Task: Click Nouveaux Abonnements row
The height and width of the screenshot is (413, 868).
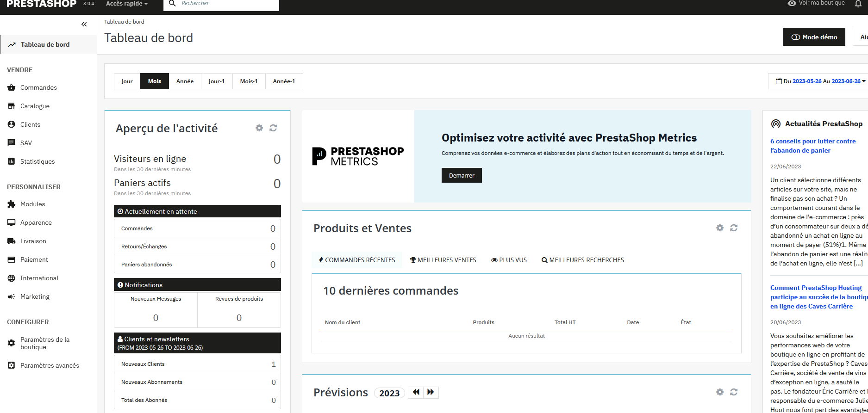Action: 197,382
